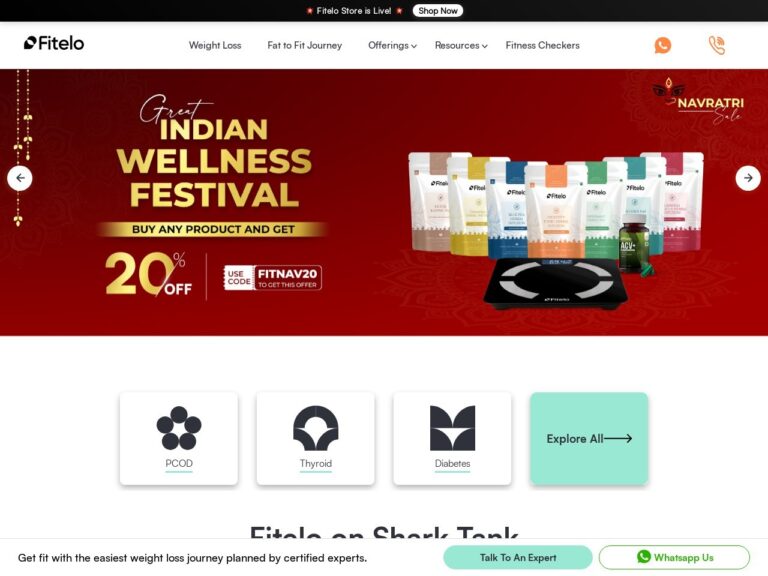Expand the Resources dropdown menu
The height and width of the screenshot is (576, 768).
pos(461,45)
